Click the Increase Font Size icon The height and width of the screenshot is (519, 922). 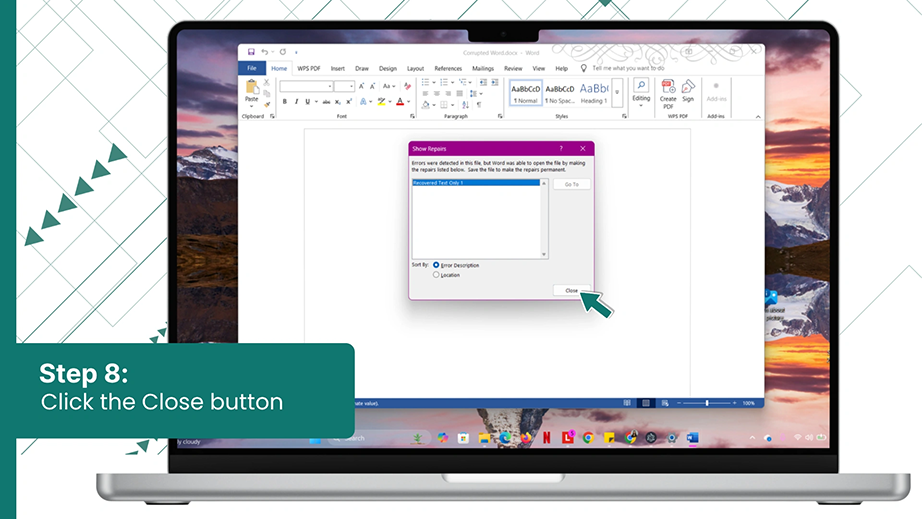(362, 86)
